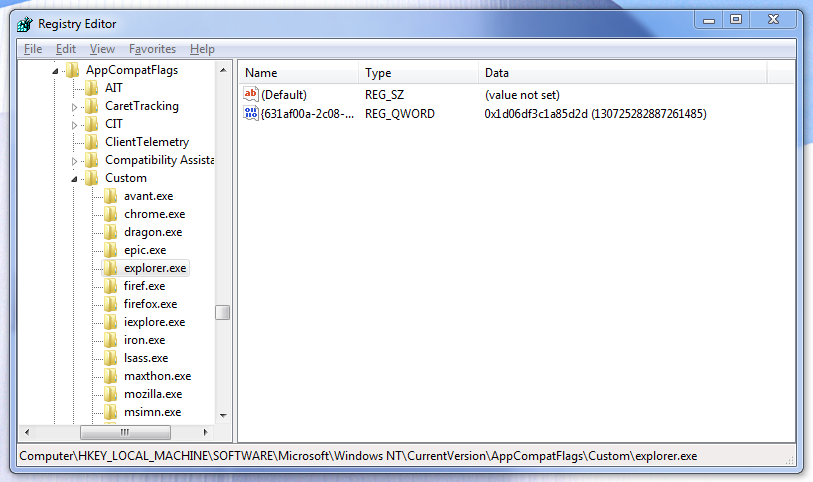The height and width of the screenshot is (482, 813).
Task: Collapse the AppCompatFlags tree node
Action: 55,71
